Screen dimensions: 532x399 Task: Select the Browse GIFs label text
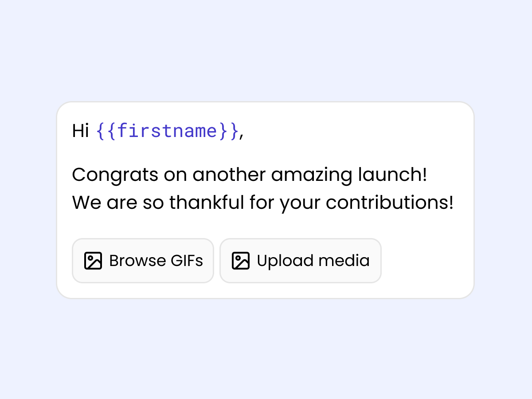[156, 261]
